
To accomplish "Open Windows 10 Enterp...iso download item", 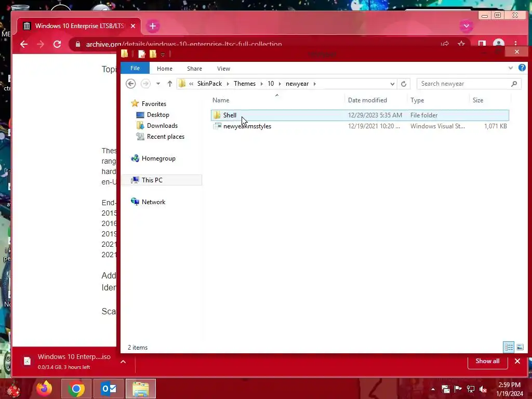I will [67, 362].
